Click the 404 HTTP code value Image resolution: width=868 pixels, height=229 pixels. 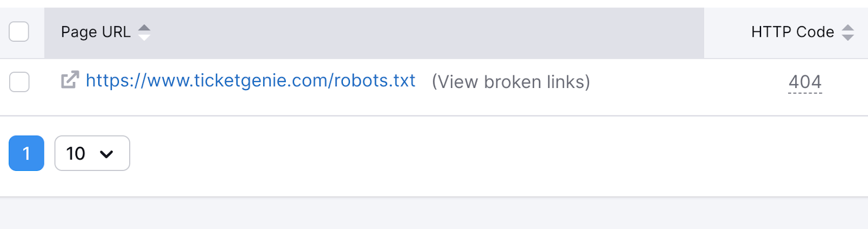point(805,81)
